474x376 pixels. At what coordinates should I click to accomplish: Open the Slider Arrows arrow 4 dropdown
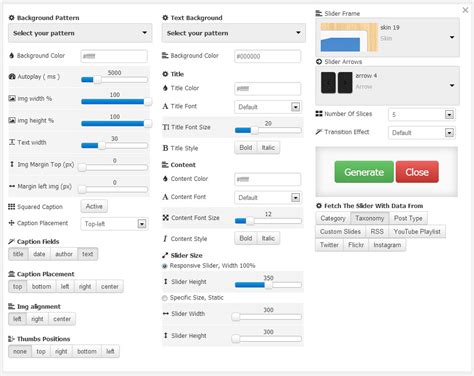coord(387,85)
